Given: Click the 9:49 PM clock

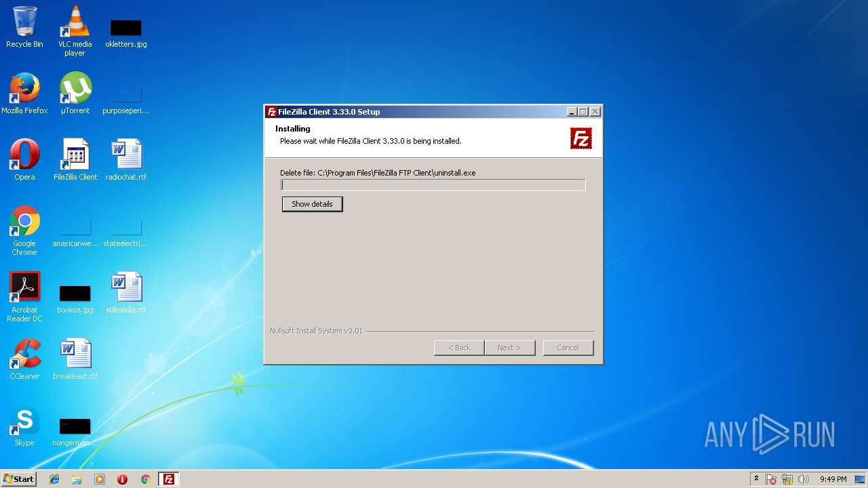Looking at the screenshot, I should (x=833, y=479).
